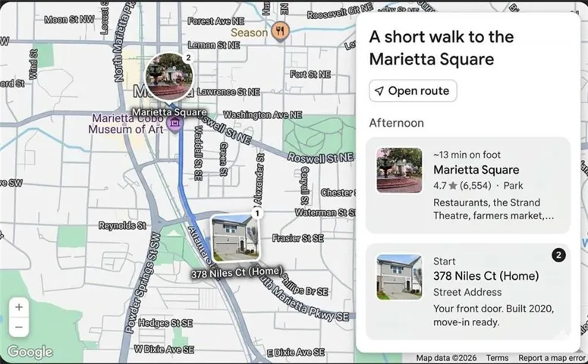Click the Marietta Cobb Museum of Art icon
Image resolution: width=588 pixels, height=364 pixels.
coord(175,124)
